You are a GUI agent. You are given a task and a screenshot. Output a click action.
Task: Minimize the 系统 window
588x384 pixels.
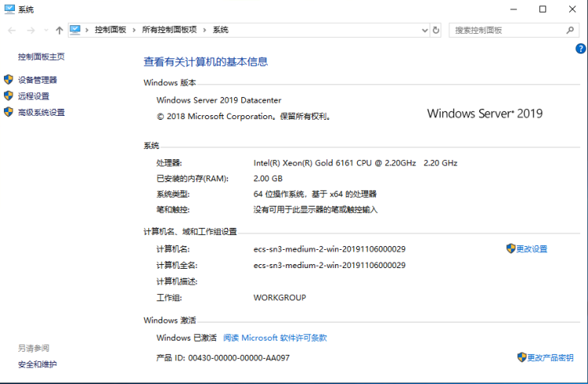pyautogui.click(x=513, y=9)
